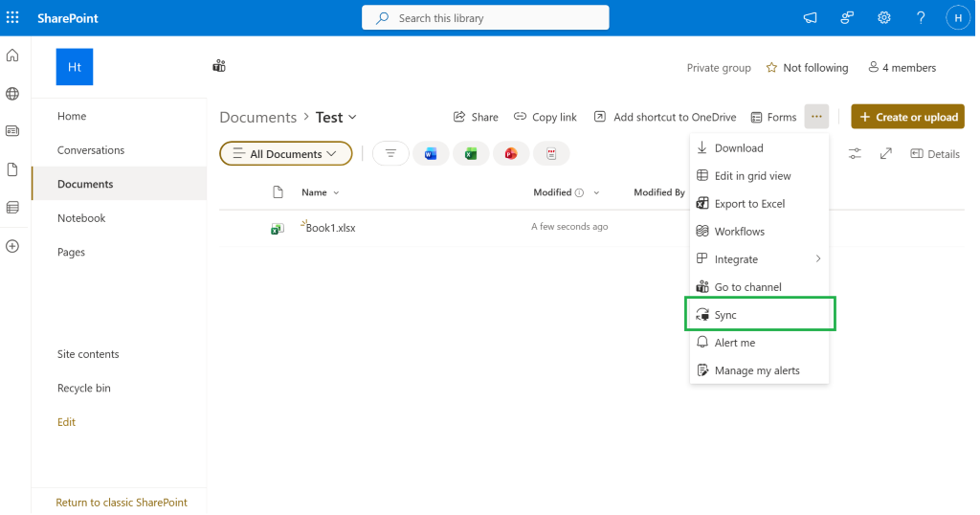Choose Download from the menu

759,148
